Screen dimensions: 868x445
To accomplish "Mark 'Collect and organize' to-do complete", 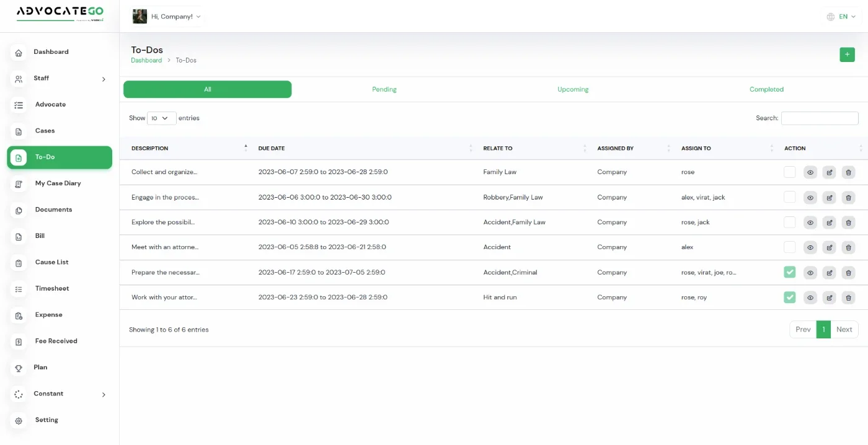I will coord(789,172).
